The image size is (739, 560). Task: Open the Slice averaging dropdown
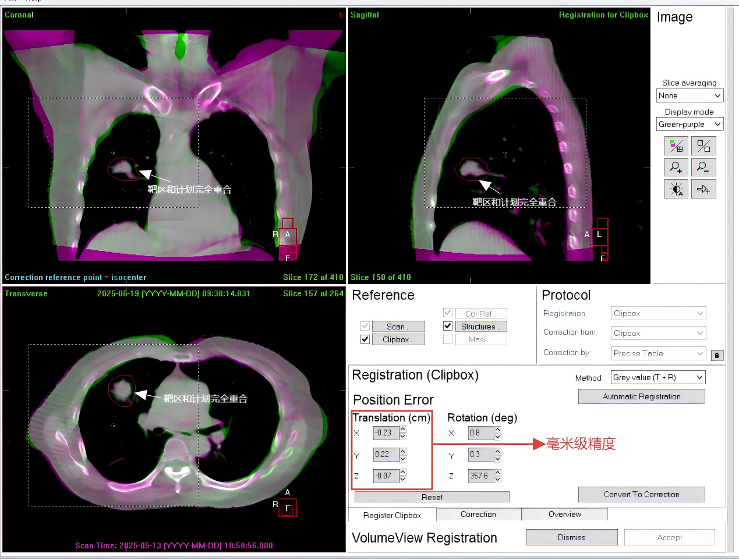[690, 95]
